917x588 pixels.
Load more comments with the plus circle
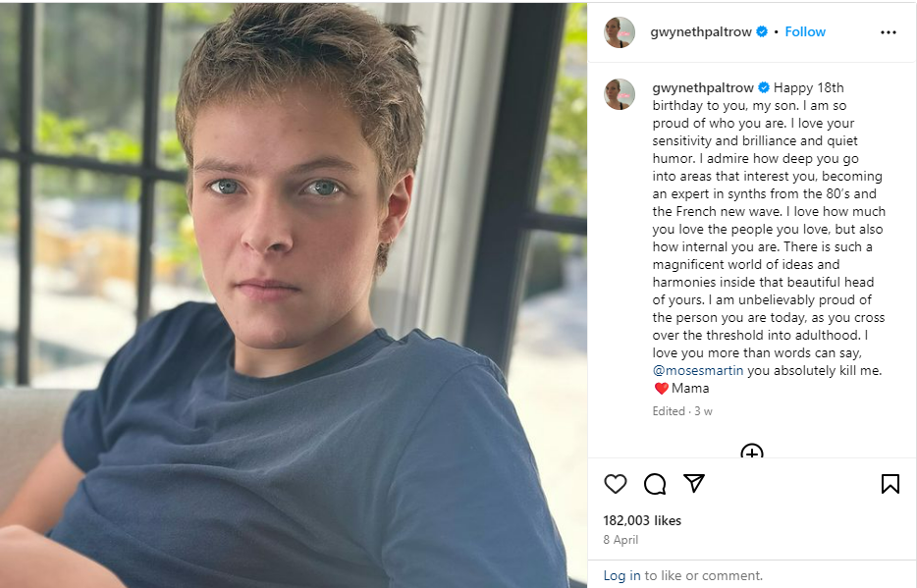[x=752, y=453]
